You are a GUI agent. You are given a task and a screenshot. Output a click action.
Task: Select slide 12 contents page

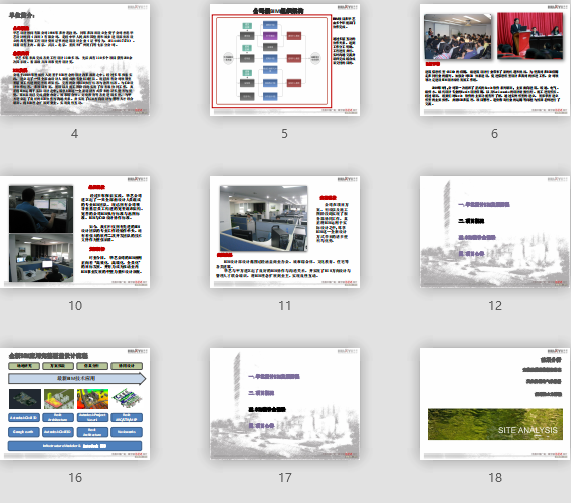click(495, 232)
